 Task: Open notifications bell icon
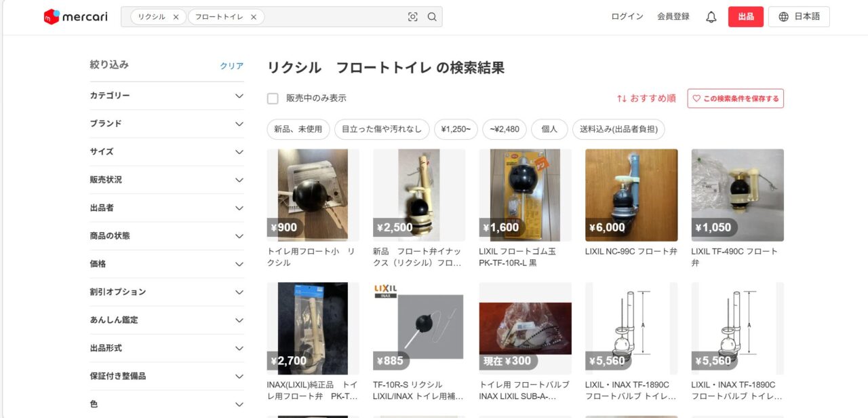coord(711,17)
